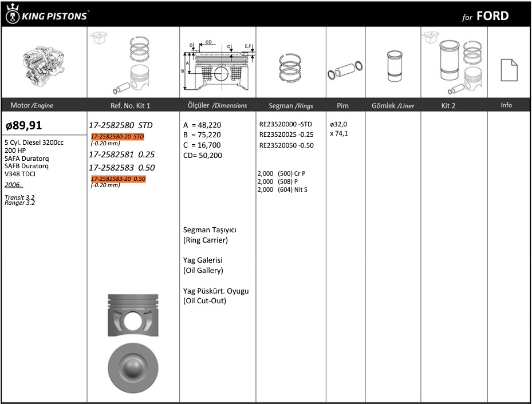This screenshot has width=532, height=404.
Task: Click the King Pistons crown logo
Action: pyautogui.click(x=11, y=15)
